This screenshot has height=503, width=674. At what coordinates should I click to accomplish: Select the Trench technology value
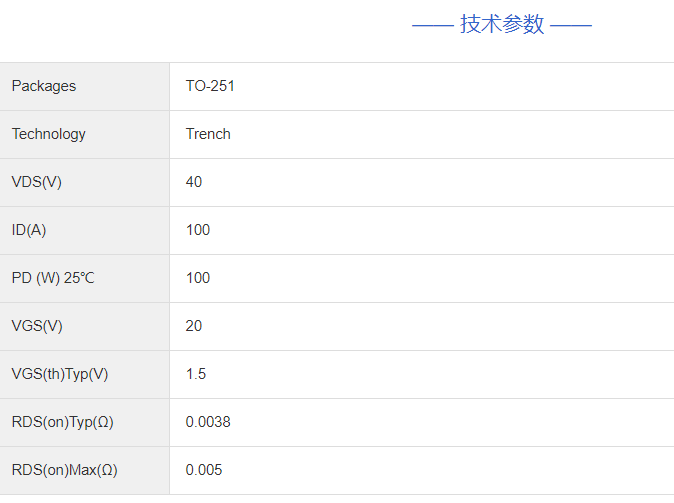pos(208,134)
